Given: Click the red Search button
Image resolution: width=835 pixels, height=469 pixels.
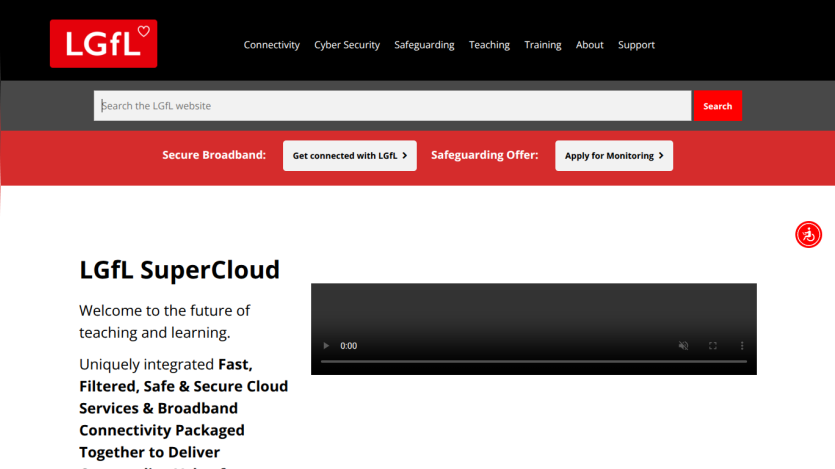Looking at the screenshot, I should coord(717,105).
